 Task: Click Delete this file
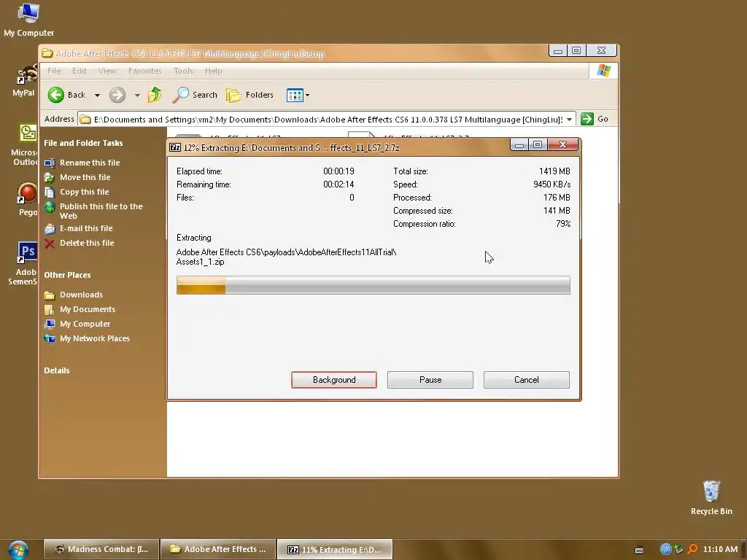pos(87,243)
